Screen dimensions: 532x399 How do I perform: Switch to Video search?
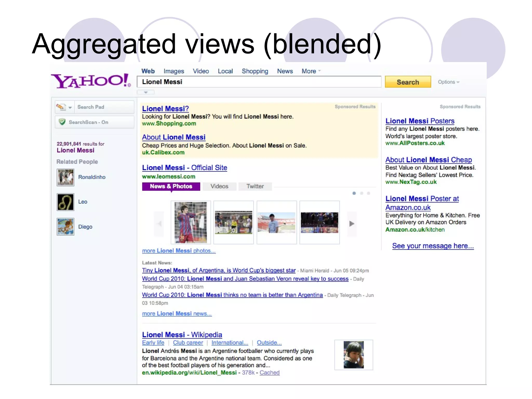pos(201,71)
